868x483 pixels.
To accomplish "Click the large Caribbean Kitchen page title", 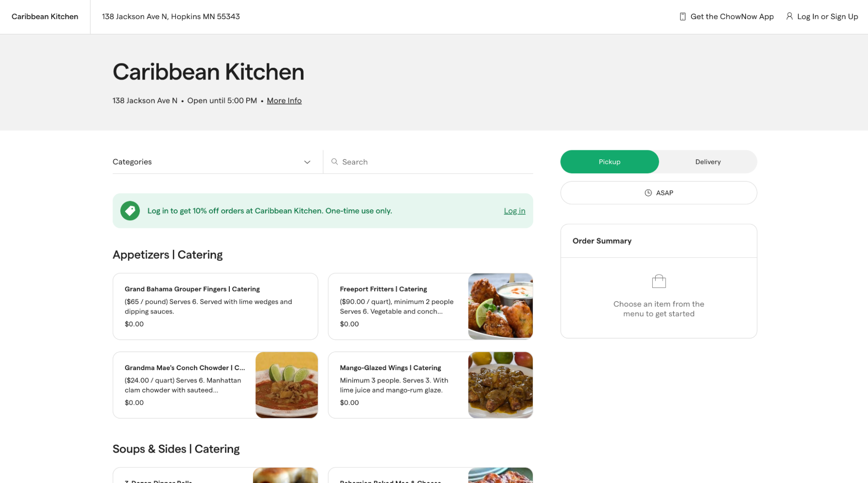I will coord(208,72).
